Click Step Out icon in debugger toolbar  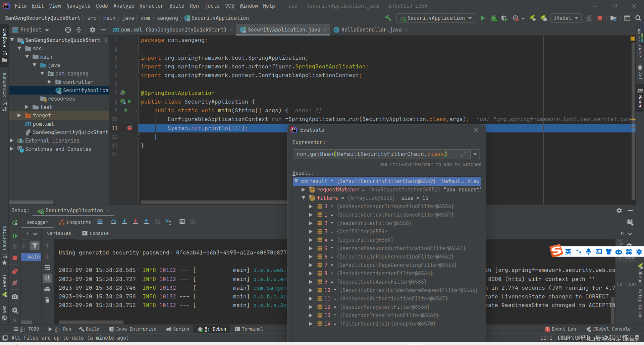pos(146,222)
